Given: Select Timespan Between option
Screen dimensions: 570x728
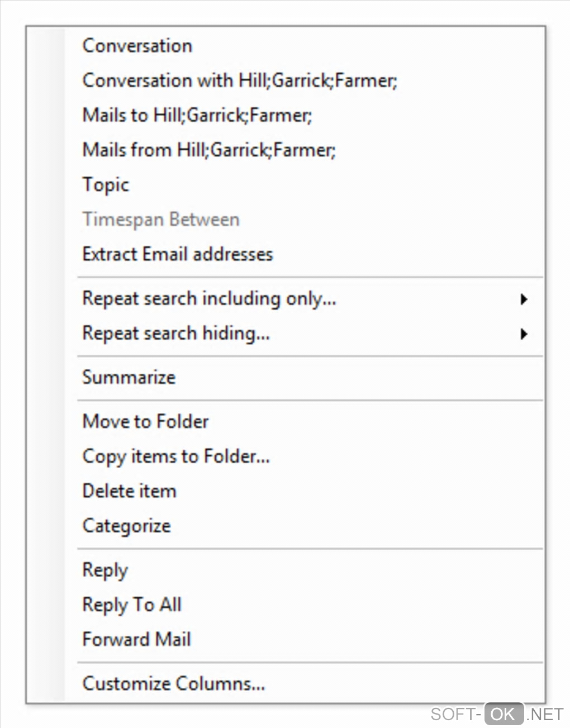Looking at the screenshot, I should click(x=161, y=219).
